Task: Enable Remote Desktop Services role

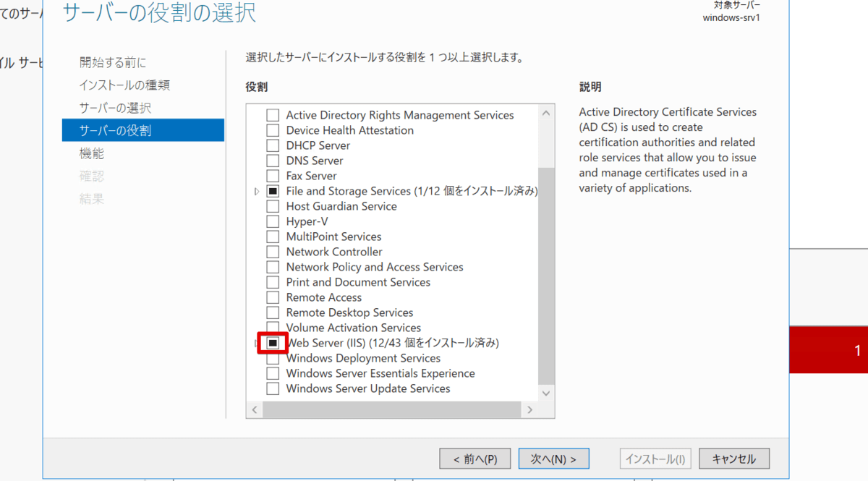Action: tap(273, 312)
